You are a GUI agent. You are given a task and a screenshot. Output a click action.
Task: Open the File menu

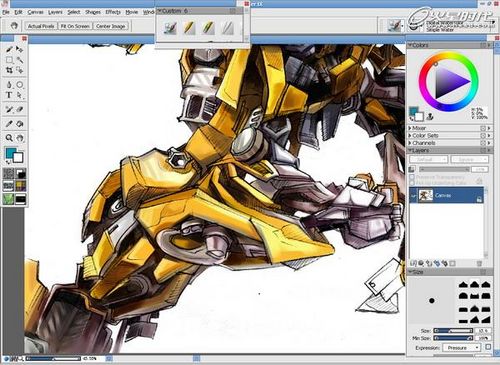[x=6, y=12]
